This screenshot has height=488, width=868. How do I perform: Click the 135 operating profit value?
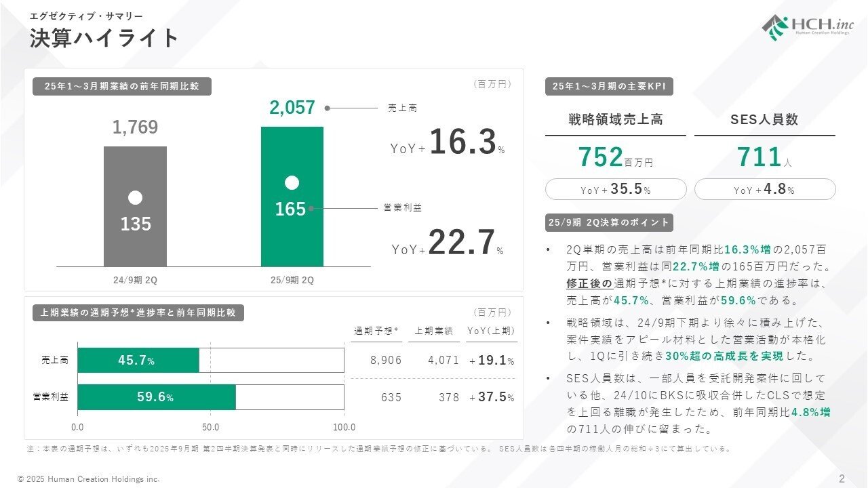136,224
